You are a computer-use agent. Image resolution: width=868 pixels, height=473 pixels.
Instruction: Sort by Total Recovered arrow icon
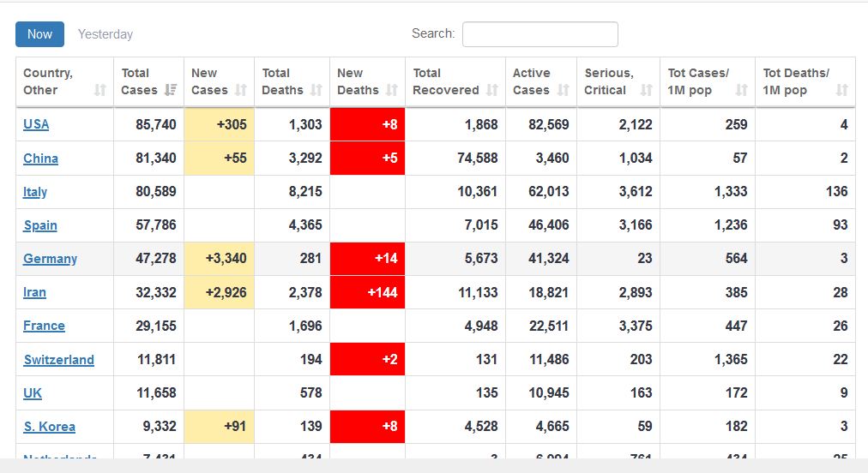coord(492,90)
